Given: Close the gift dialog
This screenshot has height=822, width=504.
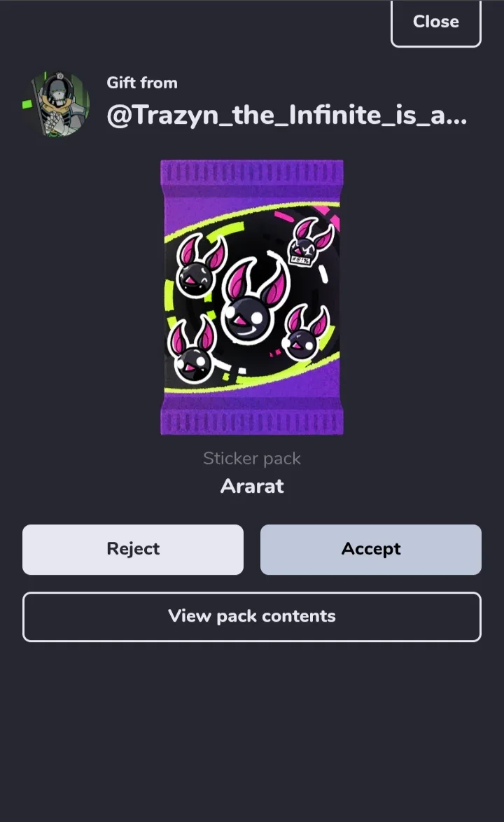Looking at the screenshot, I should pos(435,22).
